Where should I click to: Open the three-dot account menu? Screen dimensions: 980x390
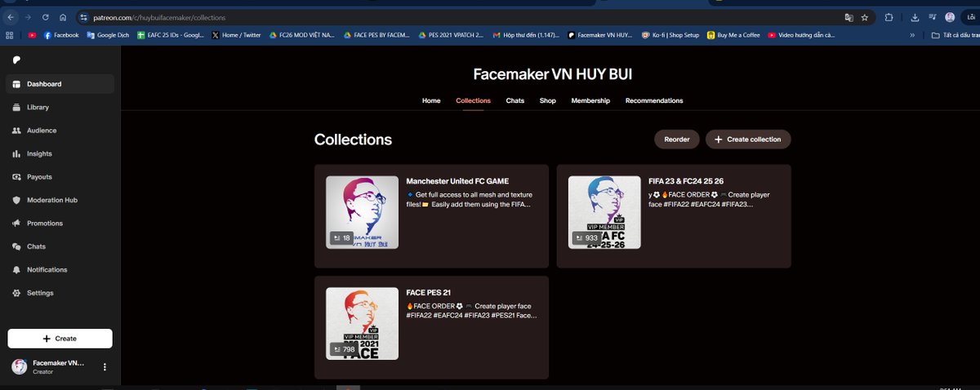point(105,367)
